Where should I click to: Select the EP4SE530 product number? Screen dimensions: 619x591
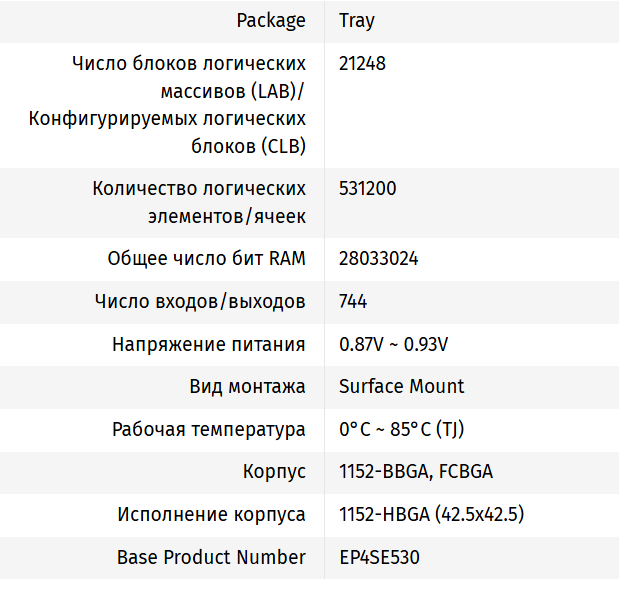380,557
